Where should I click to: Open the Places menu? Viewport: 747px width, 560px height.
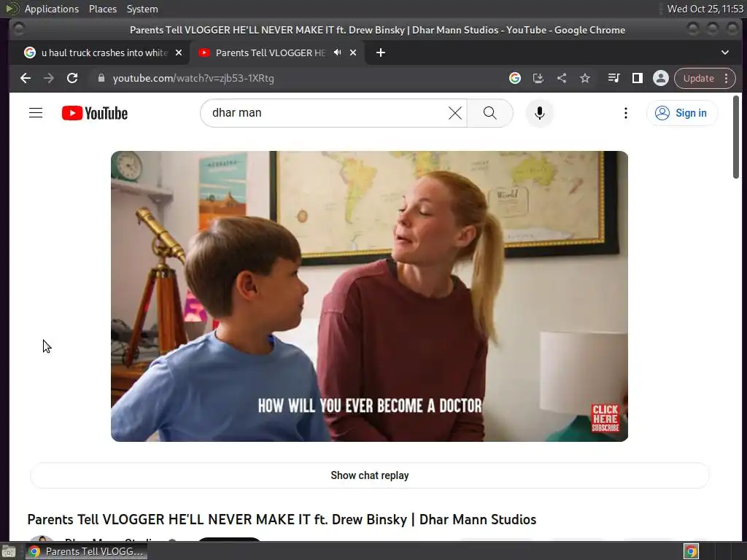102,9
